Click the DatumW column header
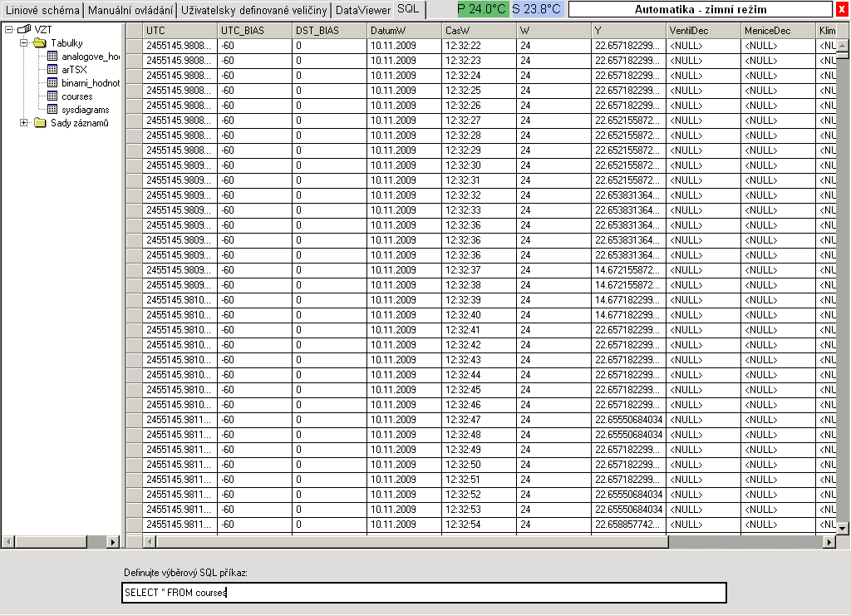 (404, 31)
